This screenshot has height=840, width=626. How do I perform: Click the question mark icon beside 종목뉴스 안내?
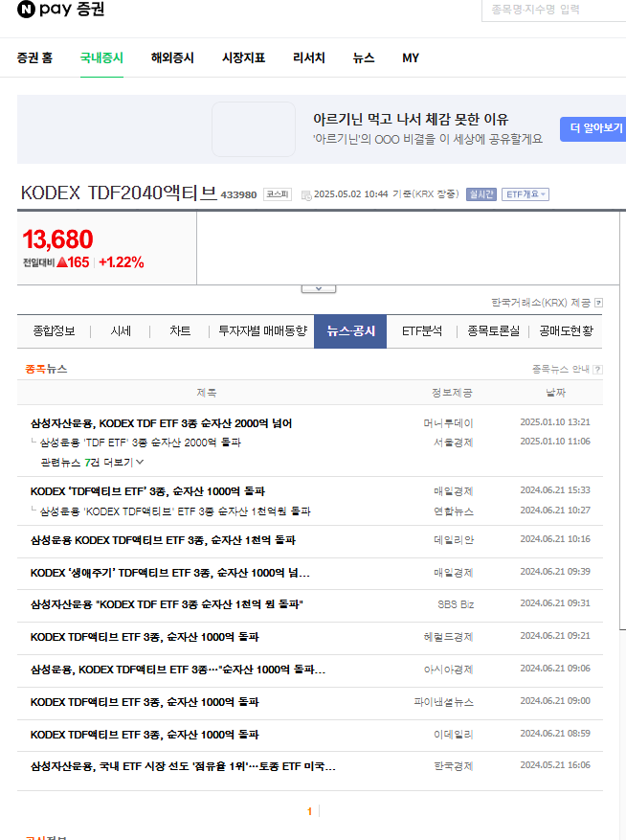pyautogui.click(x=598, y=370)
